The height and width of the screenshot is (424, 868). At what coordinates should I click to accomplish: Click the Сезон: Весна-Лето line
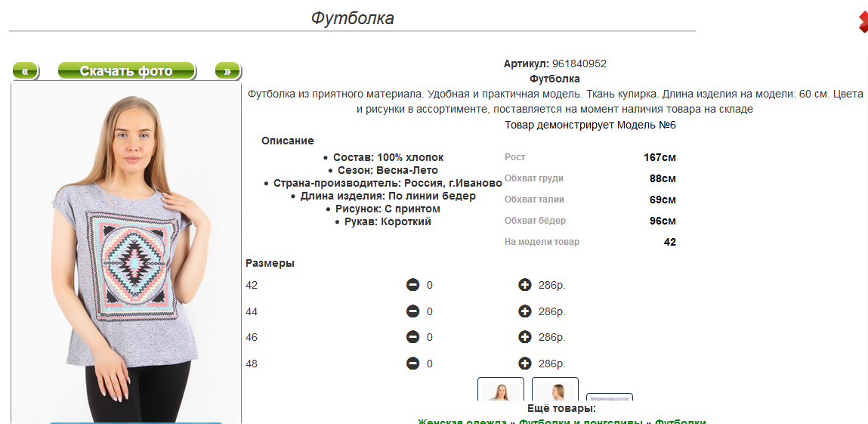coord(388,171)
